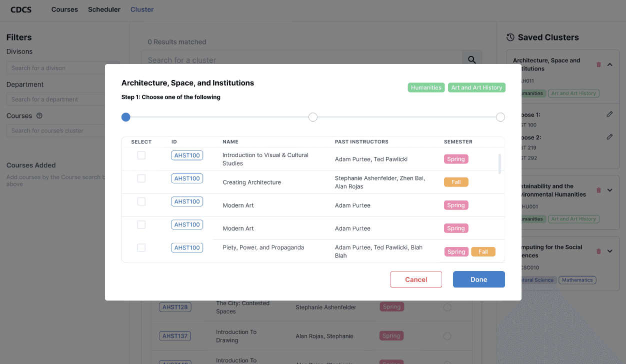
Task: Click 'Stephanie Ashenfelder, Zhen Bai, Alan Rojas' cell
Action: click(380, 182)
